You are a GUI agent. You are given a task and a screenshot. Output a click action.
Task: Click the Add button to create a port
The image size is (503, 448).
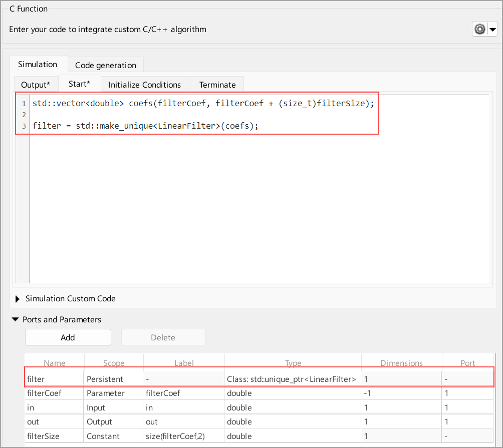68,337
